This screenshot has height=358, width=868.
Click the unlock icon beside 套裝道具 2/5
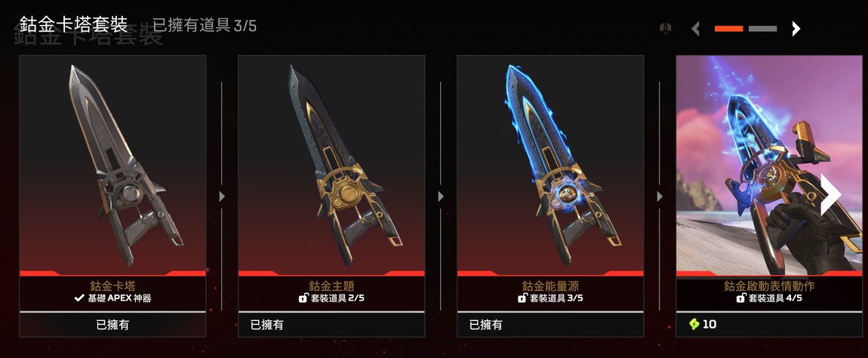(x=303, y=298)
